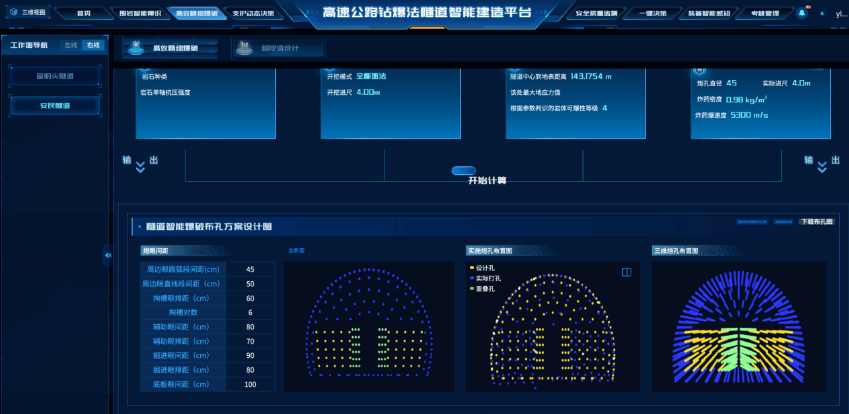This screenshot has width=849, height=414.
Task: Click the user avatar icon at top right
Action: point(824,14)
